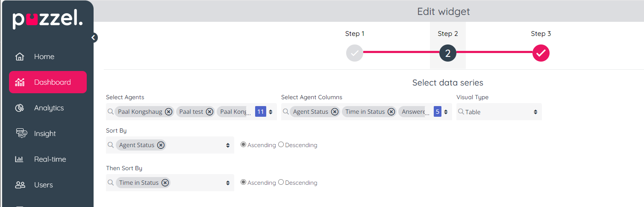Select Descending for Sort By

(281, 145)
